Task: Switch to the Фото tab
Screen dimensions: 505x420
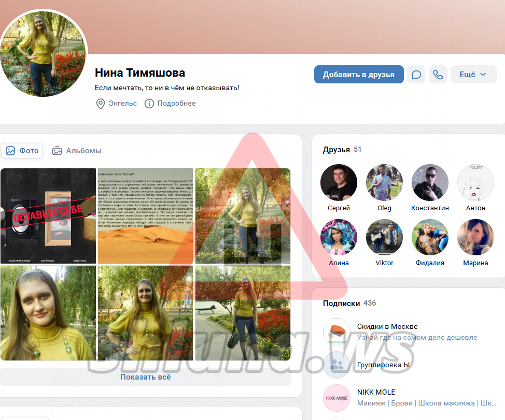Action: pyautogui.click(x=22, y=151)
